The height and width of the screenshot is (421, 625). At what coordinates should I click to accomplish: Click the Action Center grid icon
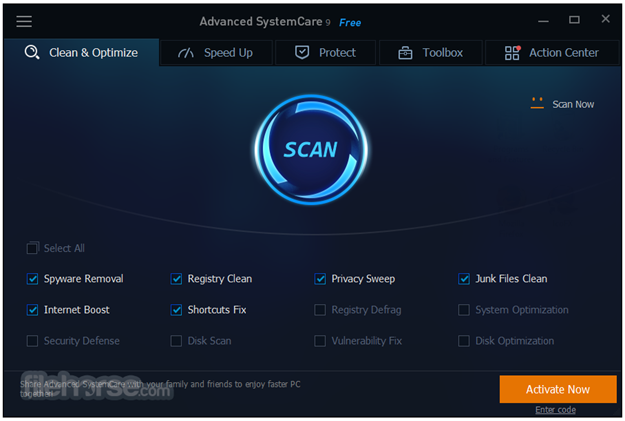pyautogui.click(x=512, y=53)
